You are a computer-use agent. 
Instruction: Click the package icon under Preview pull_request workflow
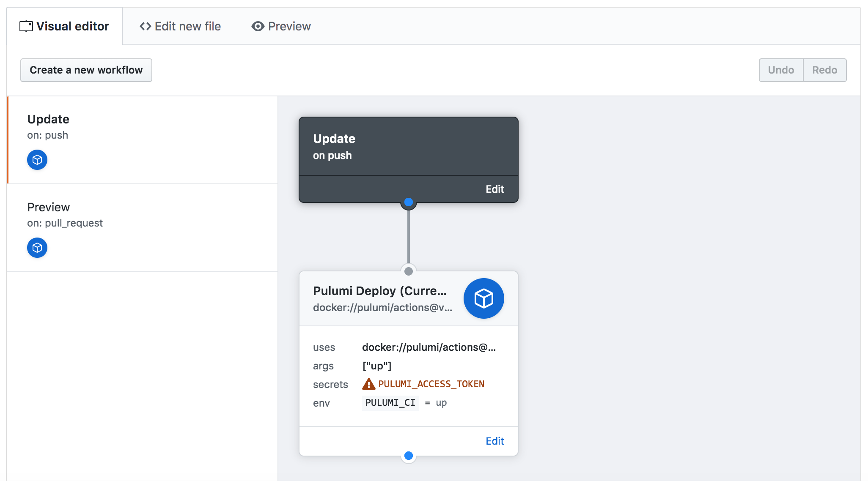click(37, 248)
